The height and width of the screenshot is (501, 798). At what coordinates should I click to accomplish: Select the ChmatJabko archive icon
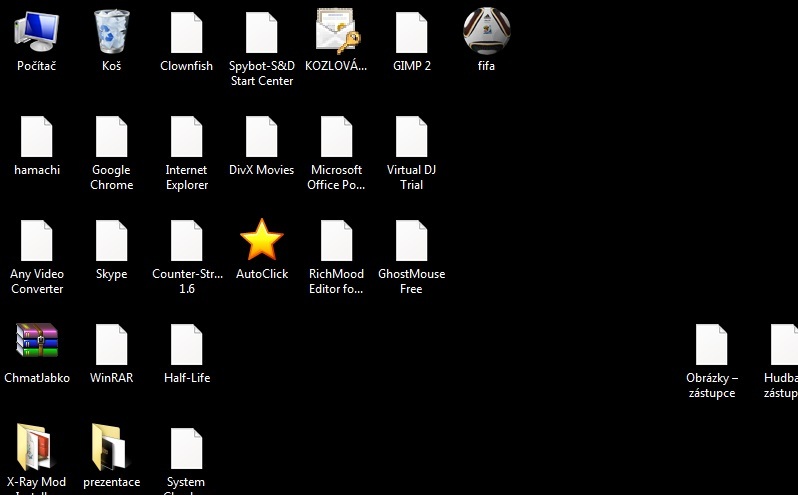37,345
